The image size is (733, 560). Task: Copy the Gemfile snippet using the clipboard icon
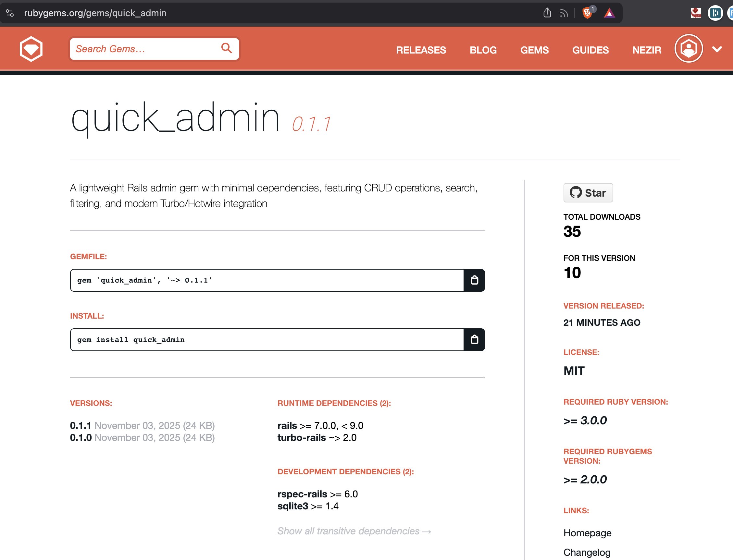coord(475,280)
